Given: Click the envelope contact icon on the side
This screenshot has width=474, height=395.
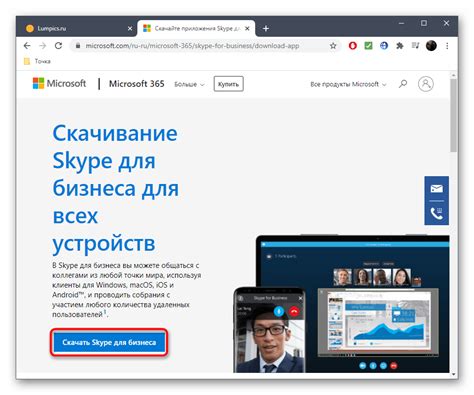Looking at the screenshot, I should click(436, 189).
